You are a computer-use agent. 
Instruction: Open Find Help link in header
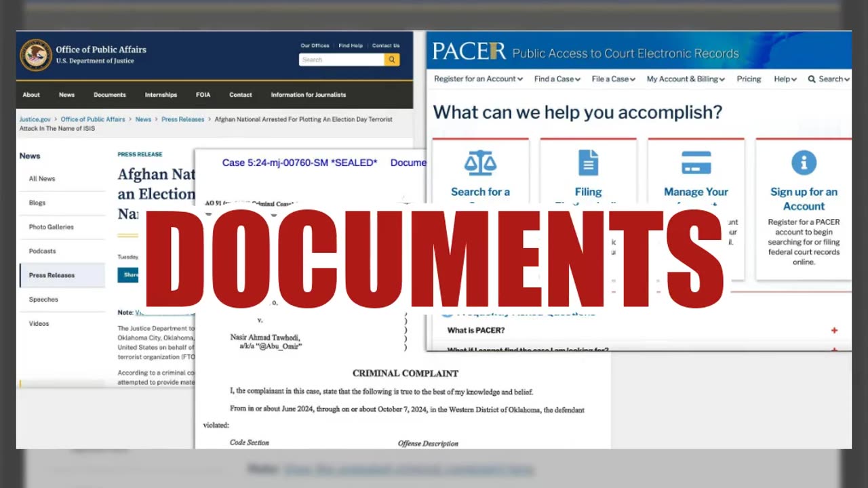coord(351,45)
